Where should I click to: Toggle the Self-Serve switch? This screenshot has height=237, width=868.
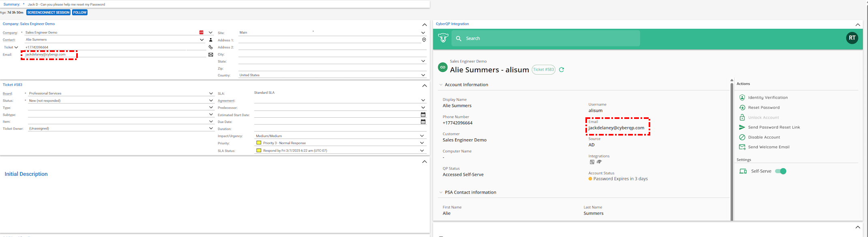coord(780,171)
